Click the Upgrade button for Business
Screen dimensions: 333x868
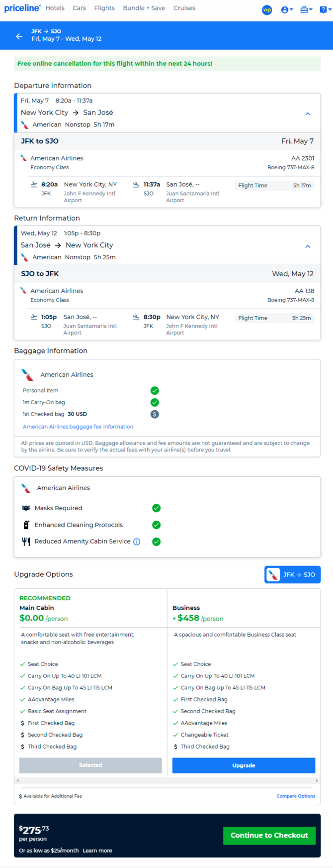click(244, 765)
